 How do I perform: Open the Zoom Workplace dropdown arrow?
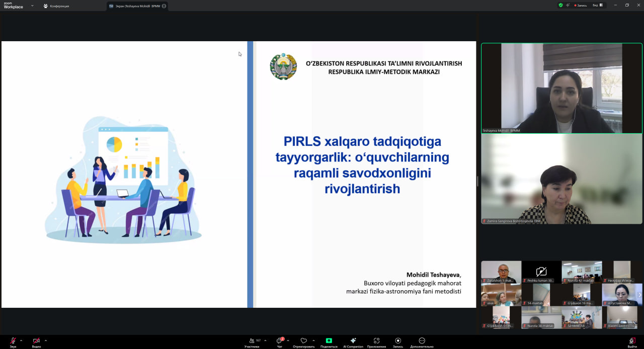[x=32, y=7]
